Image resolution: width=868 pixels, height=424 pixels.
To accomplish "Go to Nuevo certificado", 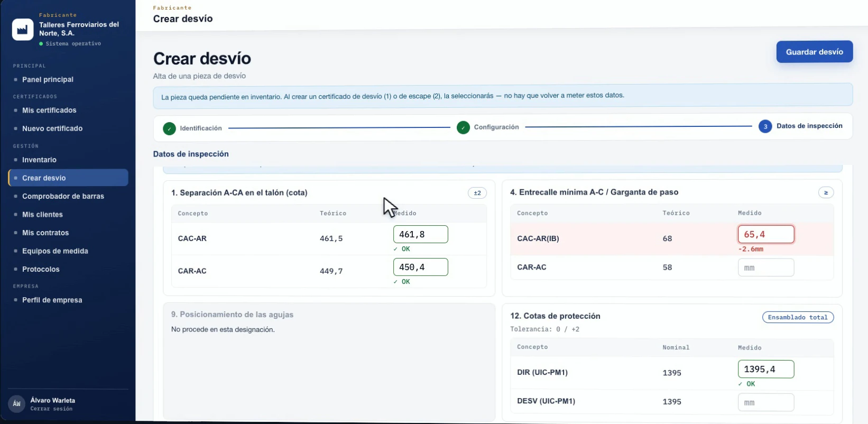I will 52,128.
